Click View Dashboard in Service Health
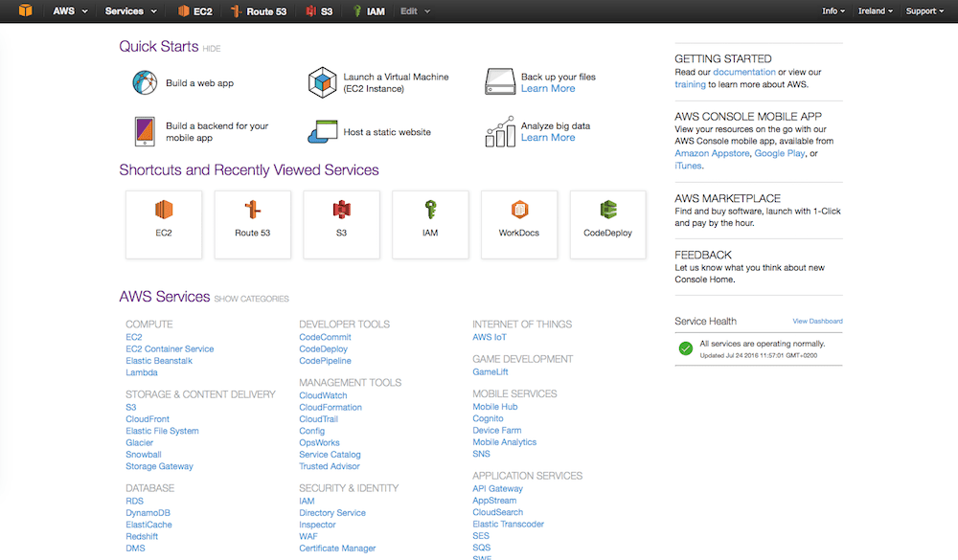Image resolution: width=958 pixels, height=560 pixels. (817, 321)
